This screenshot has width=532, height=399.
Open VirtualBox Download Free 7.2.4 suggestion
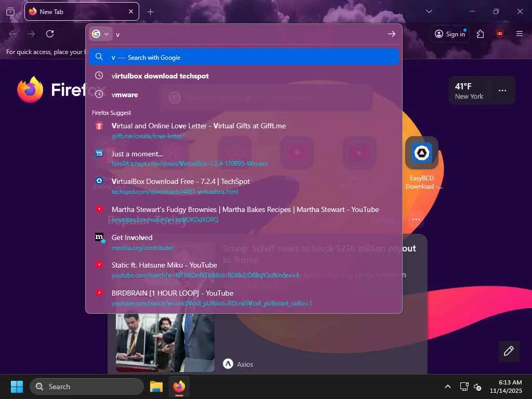(x=244, y=187)
